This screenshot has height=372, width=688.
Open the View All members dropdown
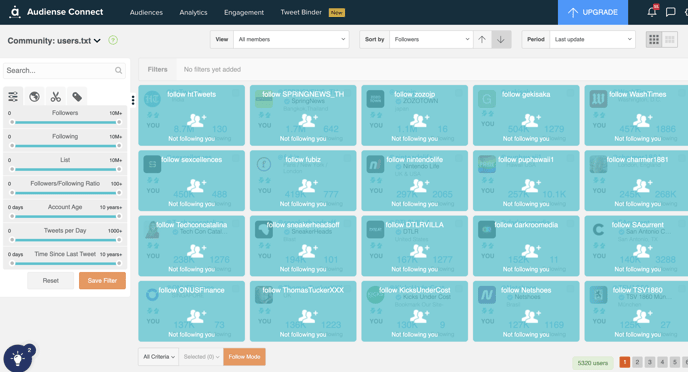[291, 39]
